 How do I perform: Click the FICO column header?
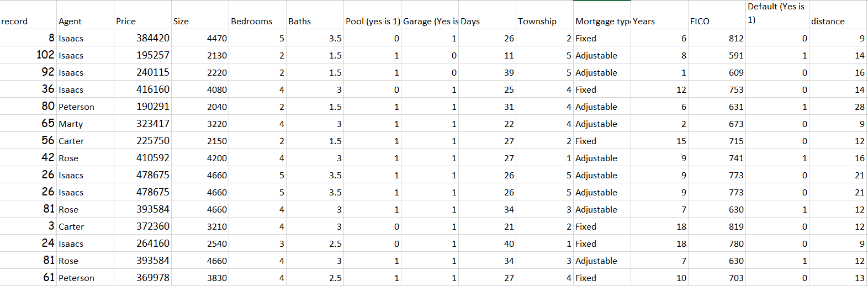click(717, 15)
